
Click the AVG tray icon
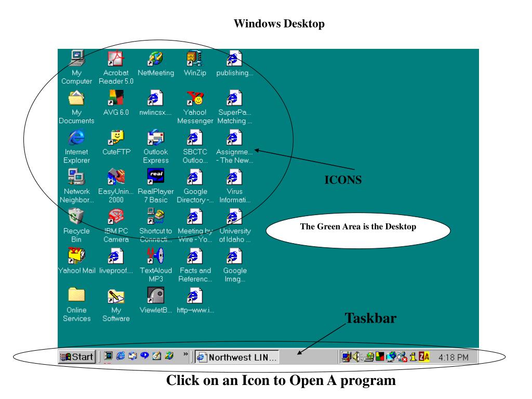tap(380, 357)
